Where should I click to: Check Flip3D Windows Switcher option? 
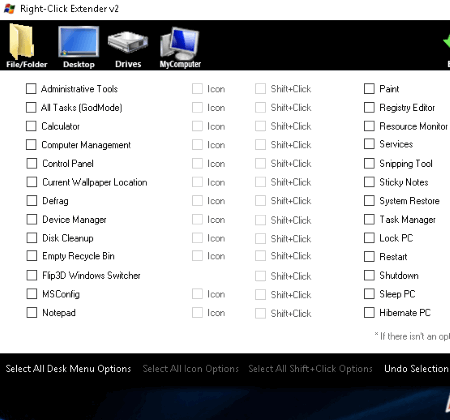click(x=32, y=275)
